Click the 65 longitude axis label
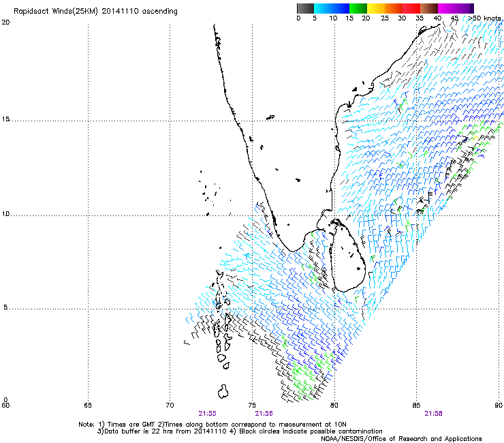Image resolution: width=504 pixels, height=443 pixels. point(88,405)
